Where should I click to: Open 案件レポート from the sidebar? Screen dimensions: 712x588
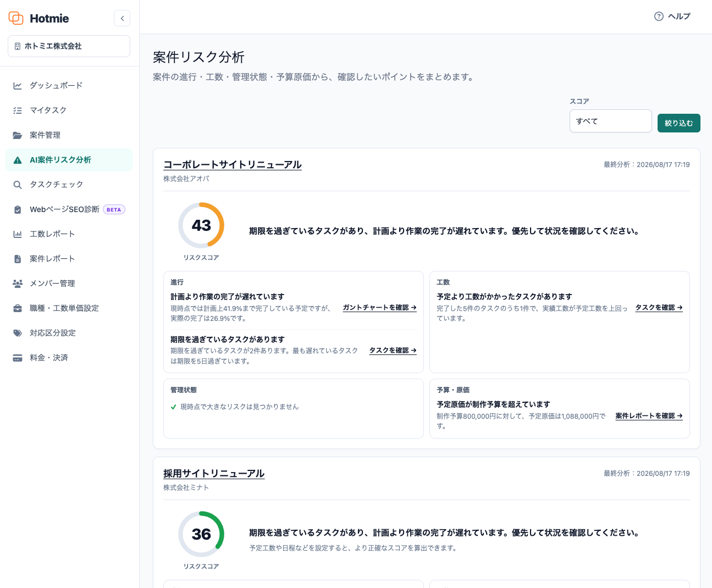click(69, 259)
